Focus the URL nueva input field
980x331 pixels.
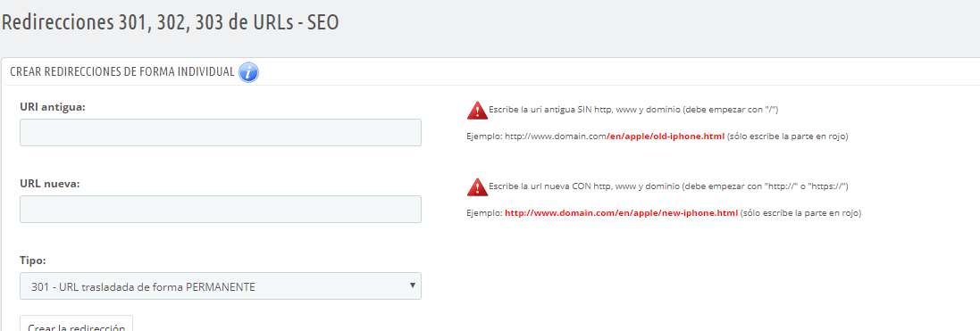pyautogui.click(x=221, y=209)
